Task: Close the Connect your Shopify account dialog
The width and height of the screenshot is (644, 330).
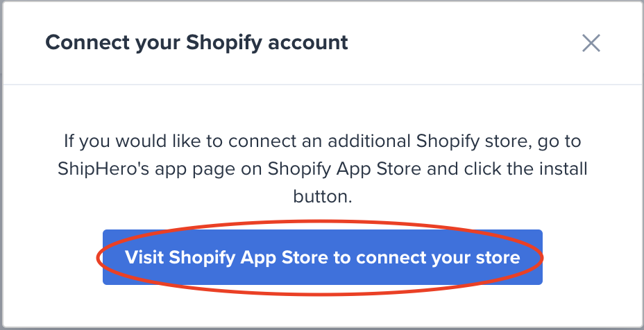Action: (x=591, y=44)
